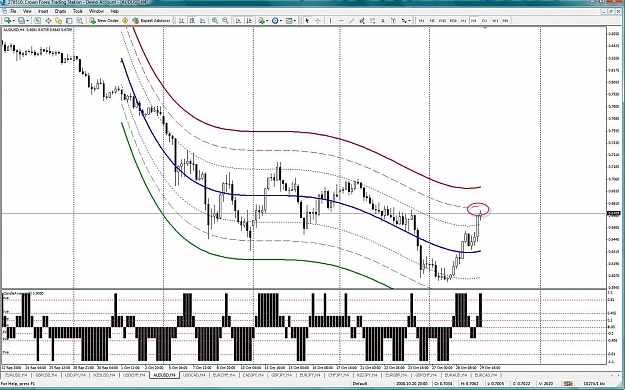This screenshot has width=625, height=390.
Task: Click the Default profile in the status bar
Action: (360, 384)
